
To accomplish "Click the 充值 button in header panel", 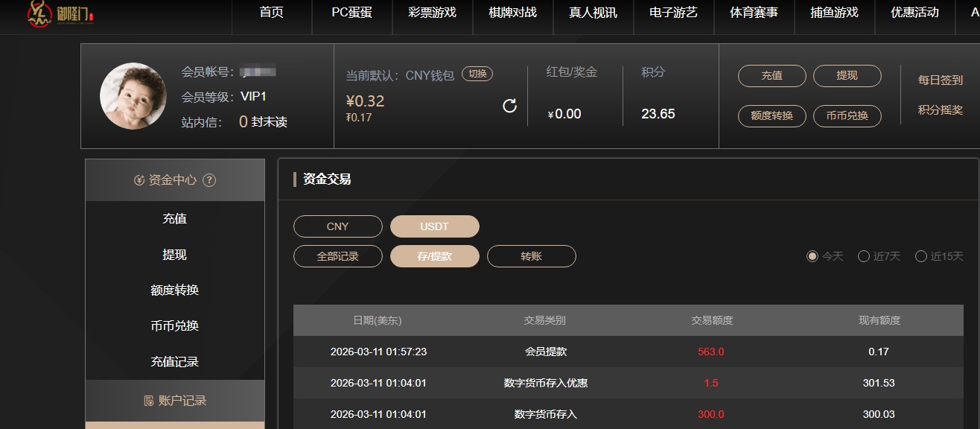I will pyautogui.click(x=771, y=76).
